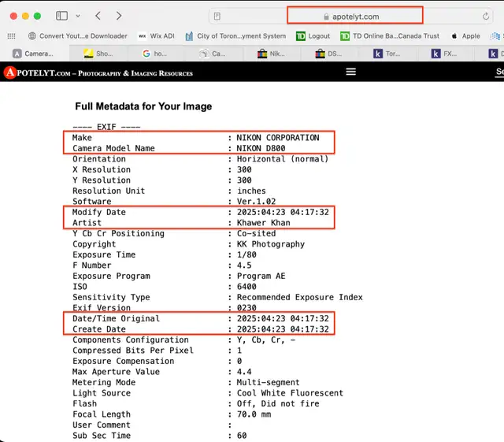This screenshot has width=504, height=442.
Task: Click the Compressed Bits Per Pixel label
Action: click(x=133, y=351)
